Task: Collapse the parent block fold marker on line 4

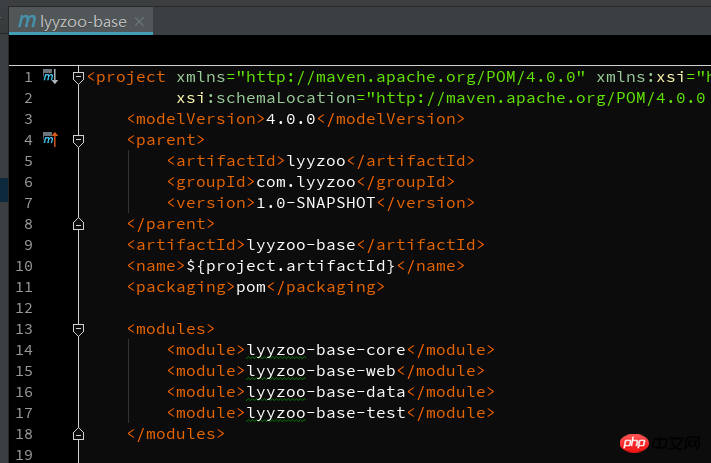Action: (x=78, y=141)
